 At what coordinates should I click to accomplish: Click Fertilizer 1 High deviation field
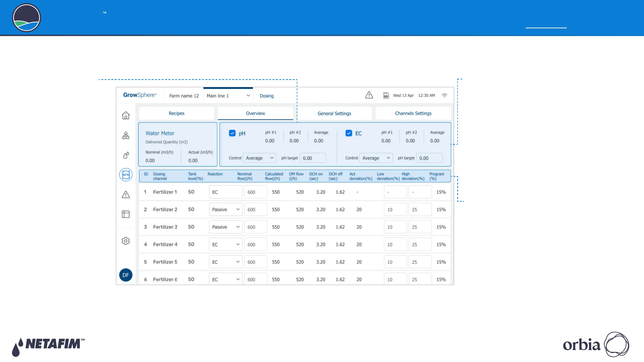pyautogui.click(x=420, y=192)
